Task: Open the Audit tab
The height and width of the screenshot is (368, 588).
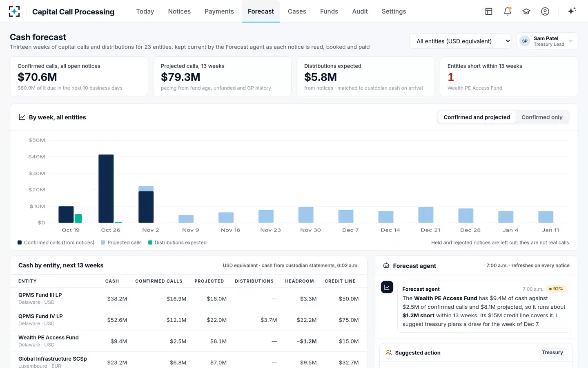Action: point(360,11)
